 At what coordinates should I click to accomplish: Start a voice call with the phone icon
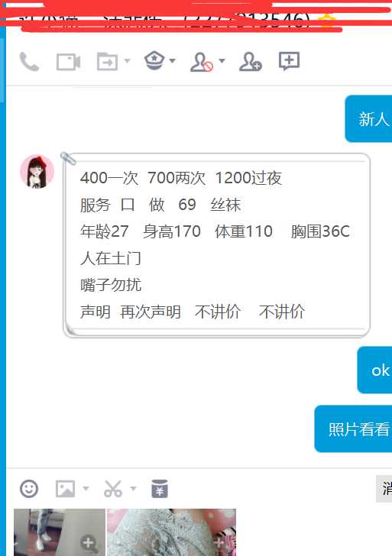point(29,62)
